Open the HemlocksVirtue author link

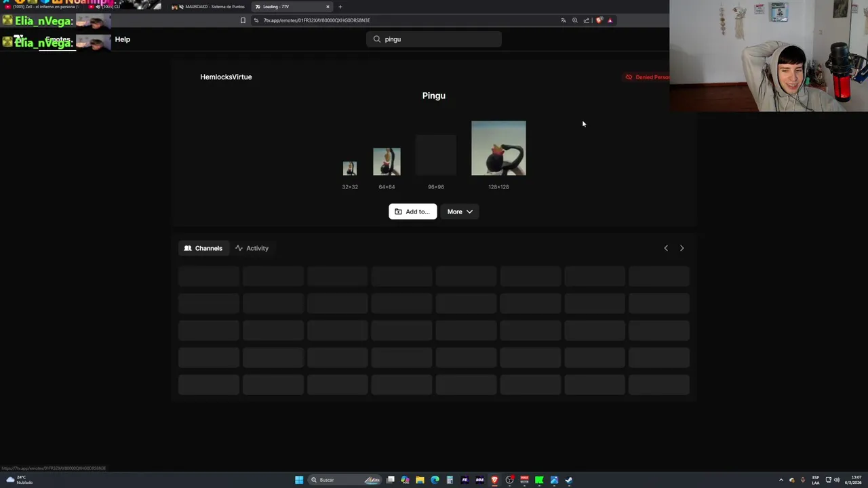[x=226, y=77]
